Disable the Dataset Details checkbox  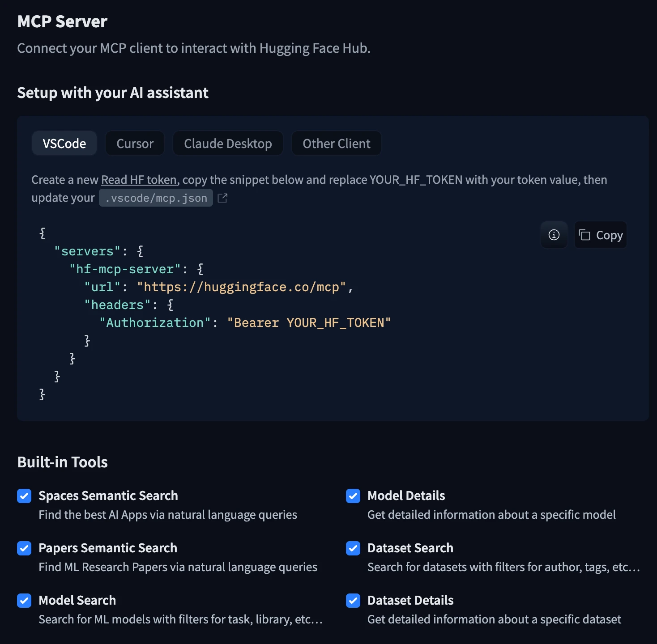point(353,601)
